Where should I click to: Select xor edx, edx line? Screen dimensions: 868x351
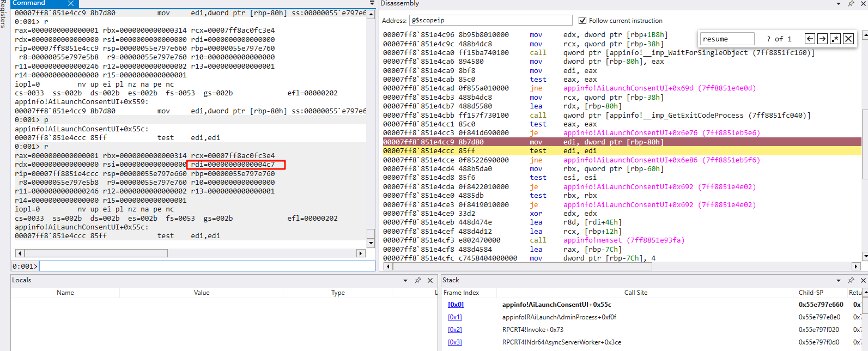tap(622, 214)
